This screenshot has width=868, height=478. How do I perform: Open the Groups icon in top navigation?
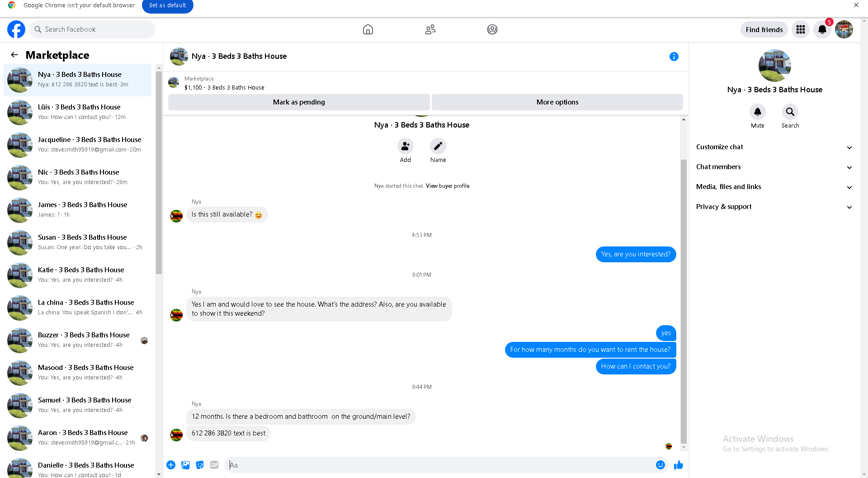point(492,29)
